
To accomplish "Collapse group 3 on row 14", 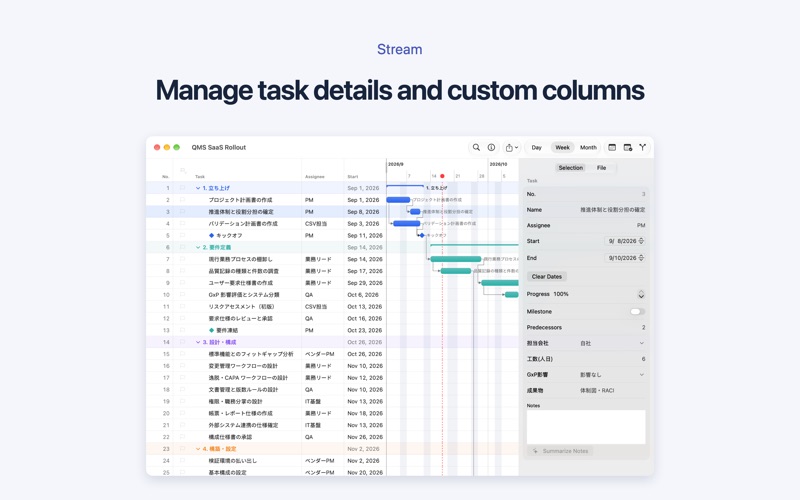I will click(198, 342).
